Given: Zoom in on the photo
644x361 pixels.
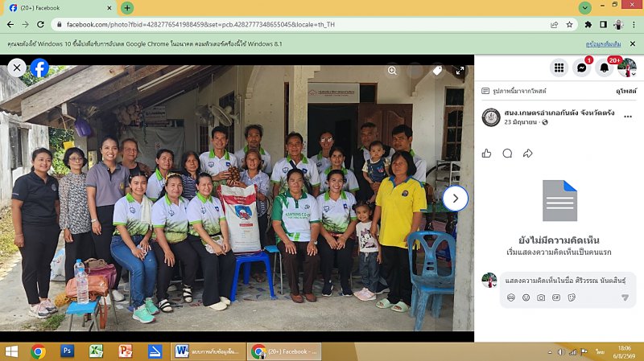Looking at the screenshot, I should [x=392, y=71].
